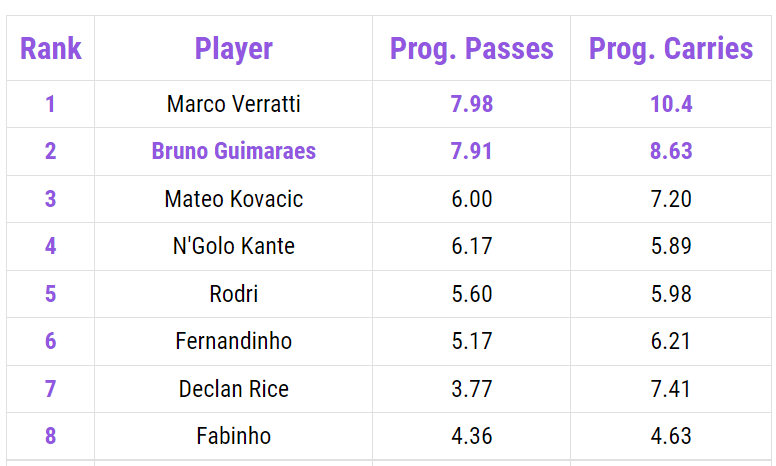This screenshot has height=466, width=776.
Task: Select the Prog. Carries column header
Action: tap(671, 48)
